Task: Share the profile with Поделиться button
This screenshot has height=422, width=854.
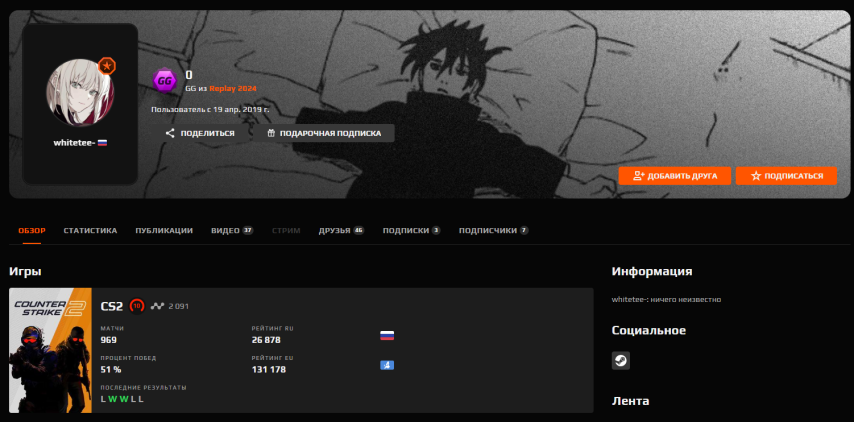Action: coord(200,133)
